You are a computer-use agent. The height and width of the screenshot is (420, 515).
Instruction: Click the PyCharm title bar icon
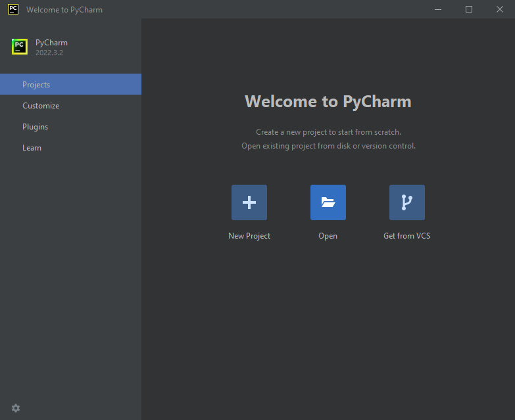tap(13, 9)
